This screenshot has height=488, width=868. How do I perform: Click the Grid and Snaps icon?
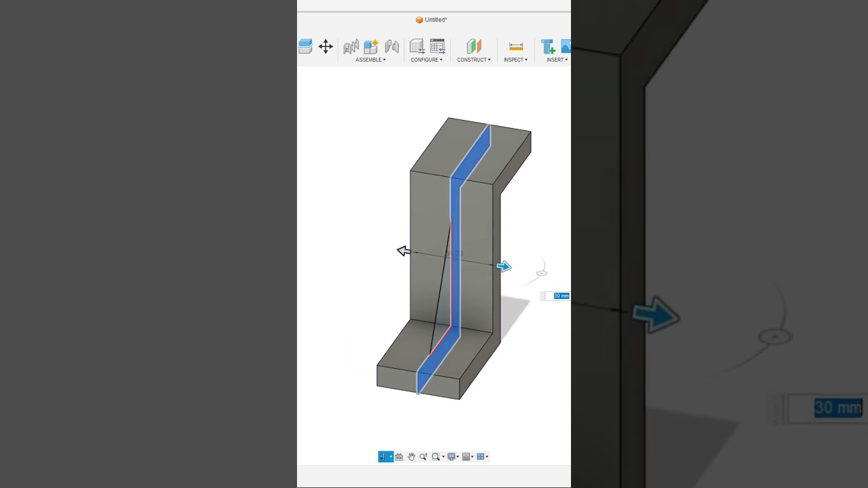pos(466,457)
